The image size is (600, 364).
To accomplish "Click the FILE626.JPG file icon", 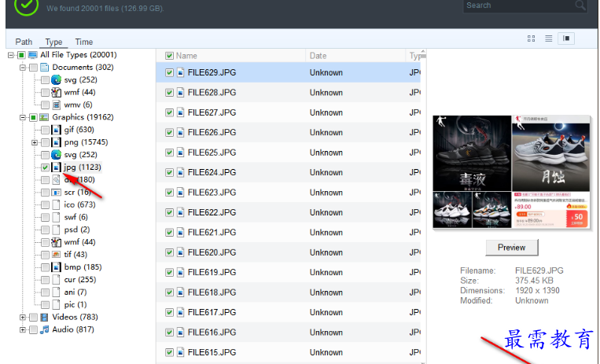I will click(x=181, y=132).
